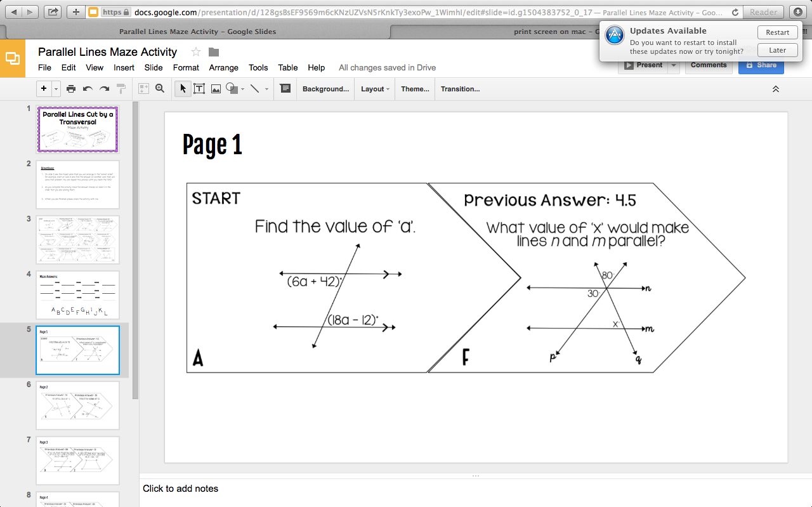812x507 pixels.
Task: Collapse the toolbar with the double chevron
Action: [x=775, y=89]
